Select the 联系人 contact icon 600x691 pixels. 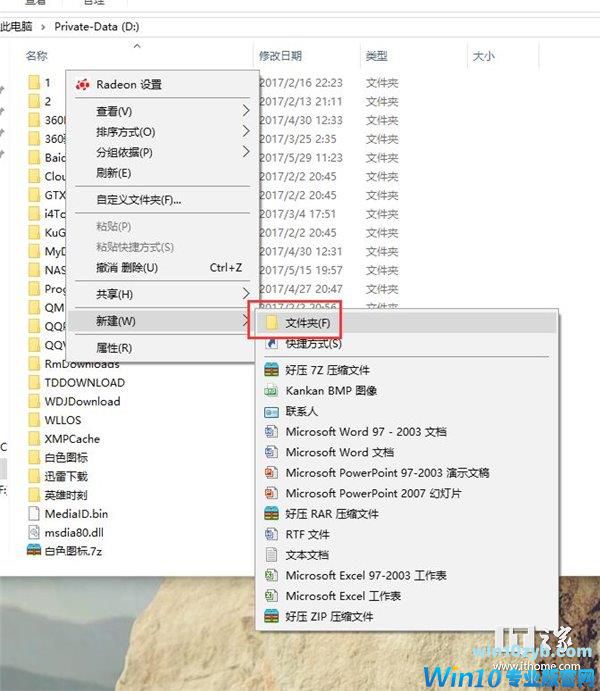click(270, 411)
